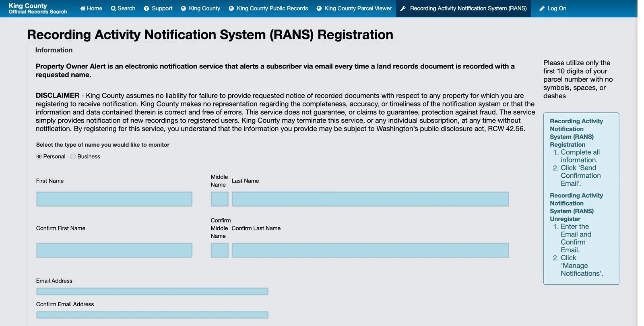Click the RANS Unregister sidebar heading

pos(576,207)
